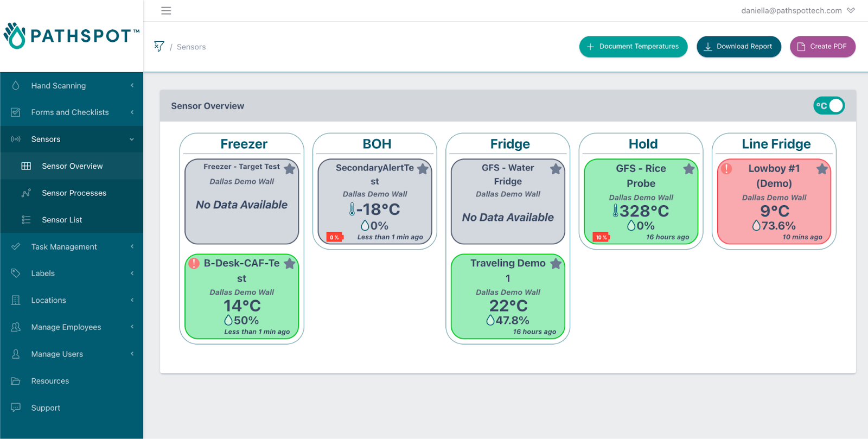Click the Support chat icon in sidebar
868x439 pixels.
point(16,408)
